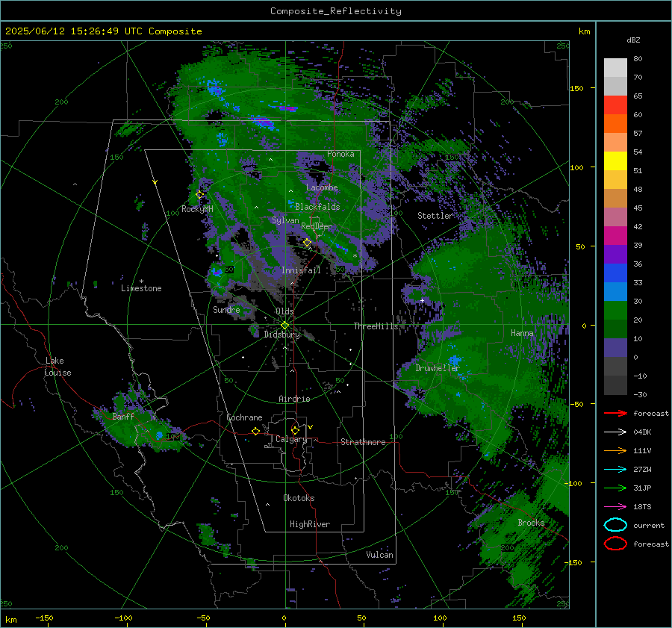Pick the purple 39 dBZ color swatch
672x628 pixels.
pyautogui.click(x=615, y=254)
